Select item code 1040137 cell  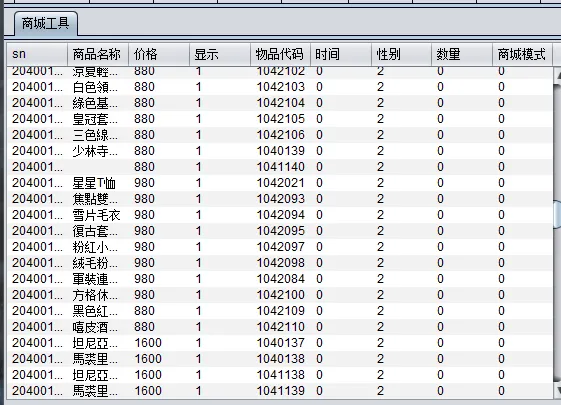280,343
